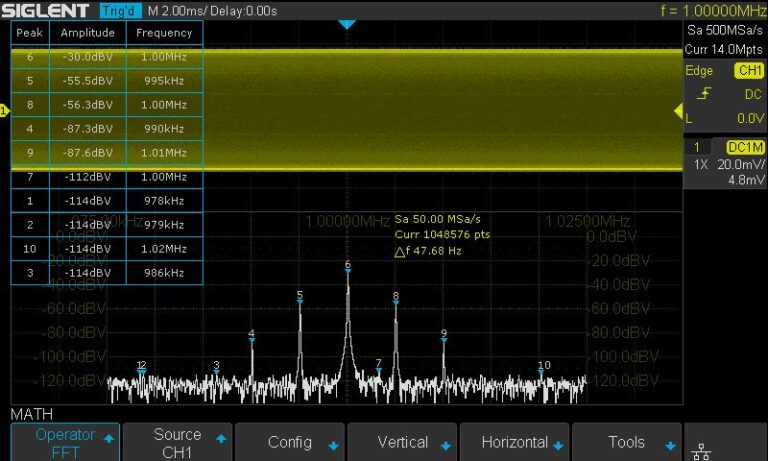
Task: Expand the Config submenu
Action: [290, 442]
